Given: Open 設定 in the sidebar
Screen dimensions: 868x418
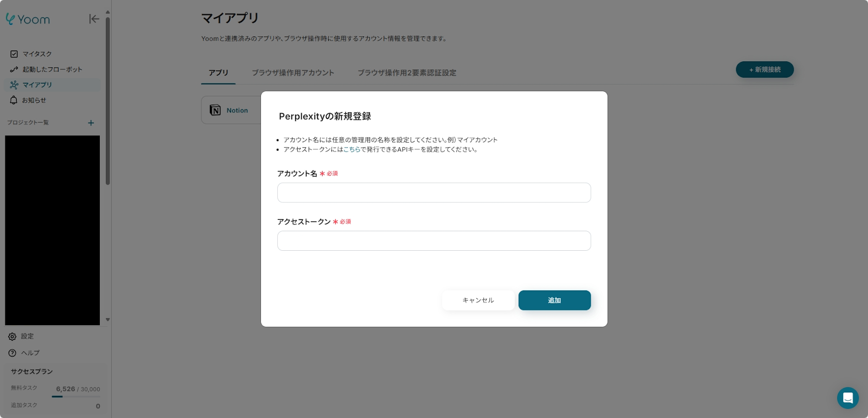Looking at the screenshot, I should click(x=27, y=337).
